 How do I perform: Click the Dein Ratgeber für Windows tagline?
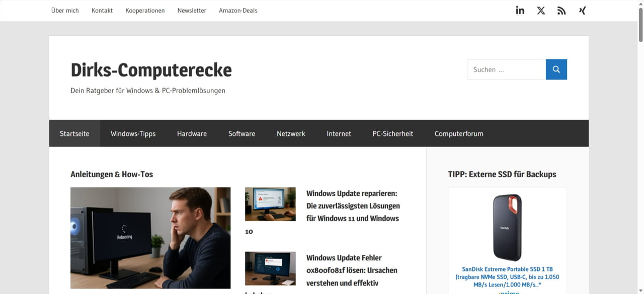click(x=148, y=91)
